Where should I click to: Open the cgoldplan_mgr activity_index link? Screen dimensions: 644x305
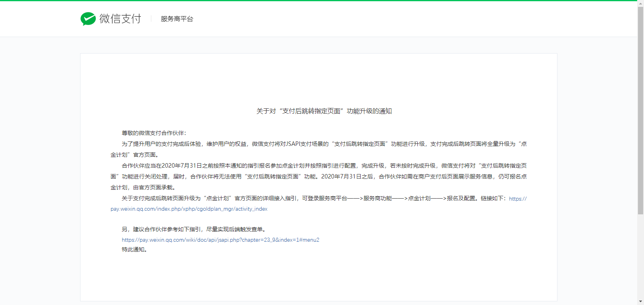coord(189,209)
